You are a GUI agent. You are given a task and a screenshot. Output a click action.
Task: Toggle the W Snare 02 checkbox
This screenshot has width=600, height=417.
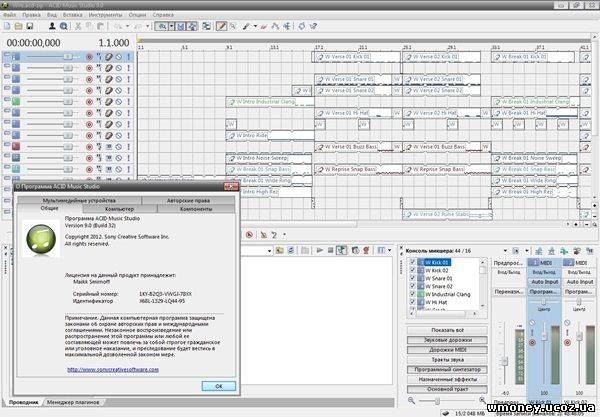(412, 286)
